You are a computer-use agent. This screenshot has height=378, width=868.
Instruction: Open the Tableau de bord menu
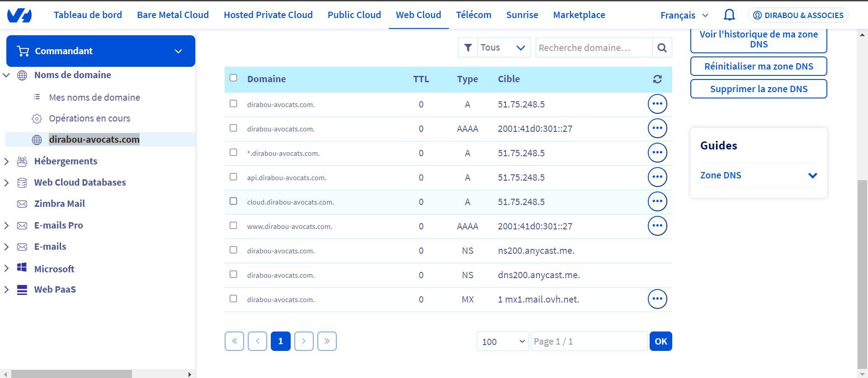[x=88, y=15]
